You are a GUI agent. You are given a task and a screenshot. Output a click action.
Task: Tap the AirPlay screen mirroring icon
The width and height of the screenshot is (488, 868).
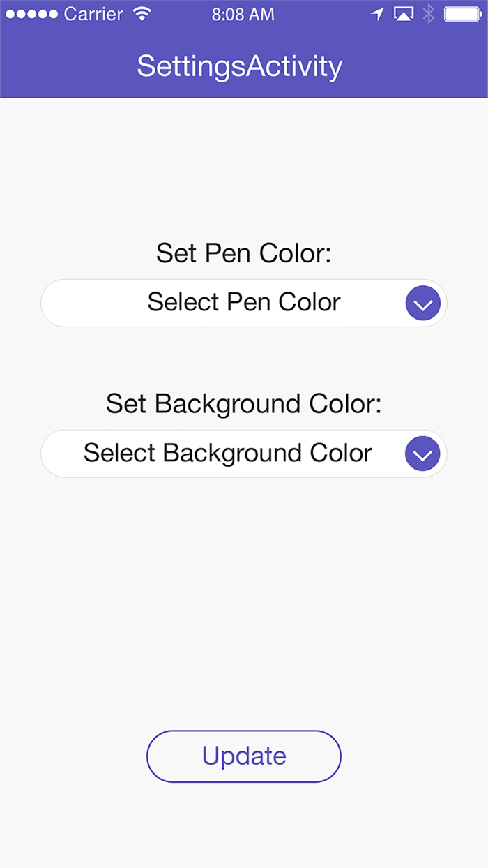(404, 13)
